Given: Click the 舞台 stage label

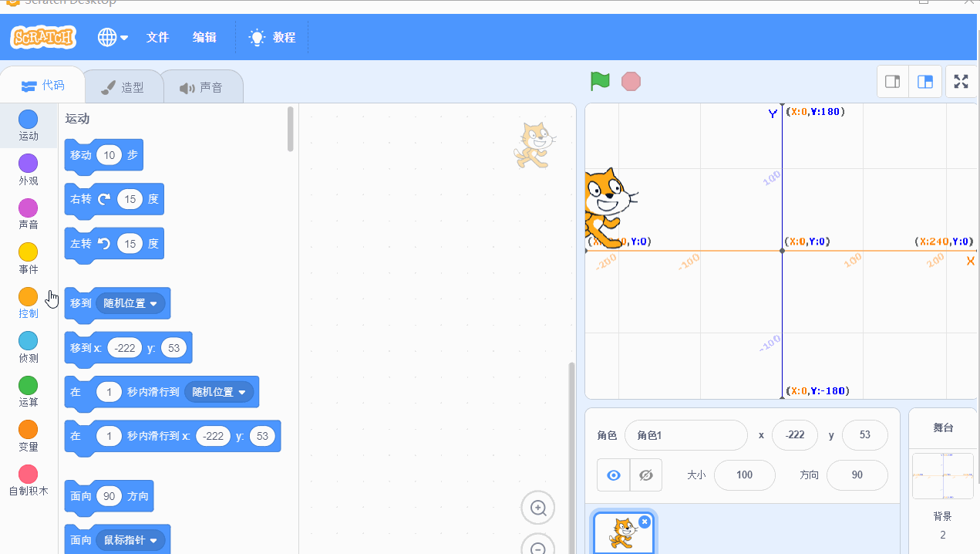Looking at the screenshot, I should [944, 427].
